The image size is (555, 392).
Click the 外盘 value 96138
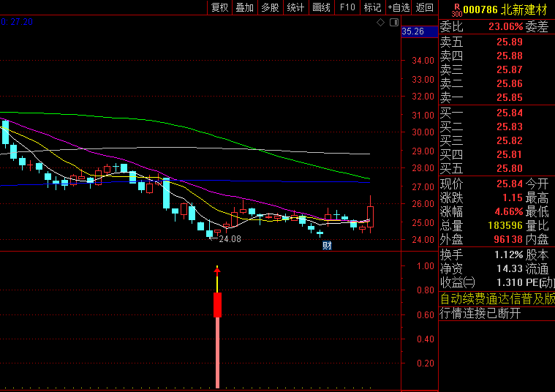point(508,239)
